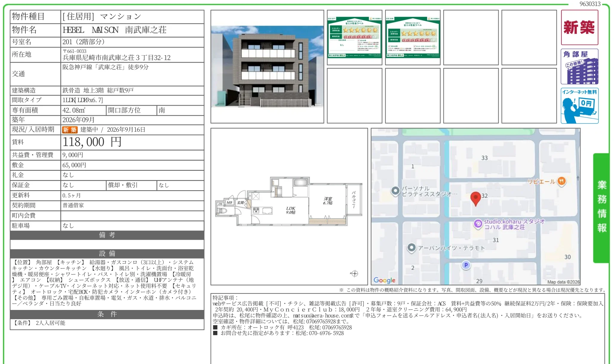Select the move-in date 2026年9月16日

point(126,130)
